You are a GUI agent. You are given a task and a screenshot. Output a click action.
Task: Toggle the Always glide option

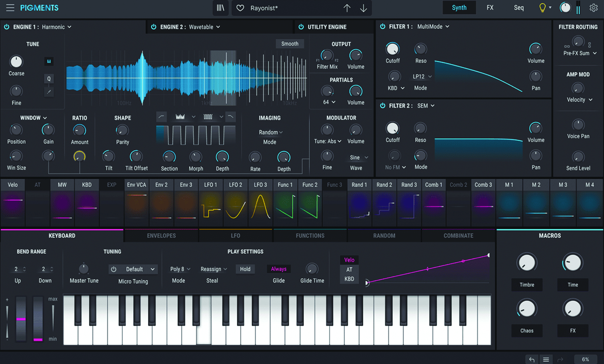pos(279,269)
